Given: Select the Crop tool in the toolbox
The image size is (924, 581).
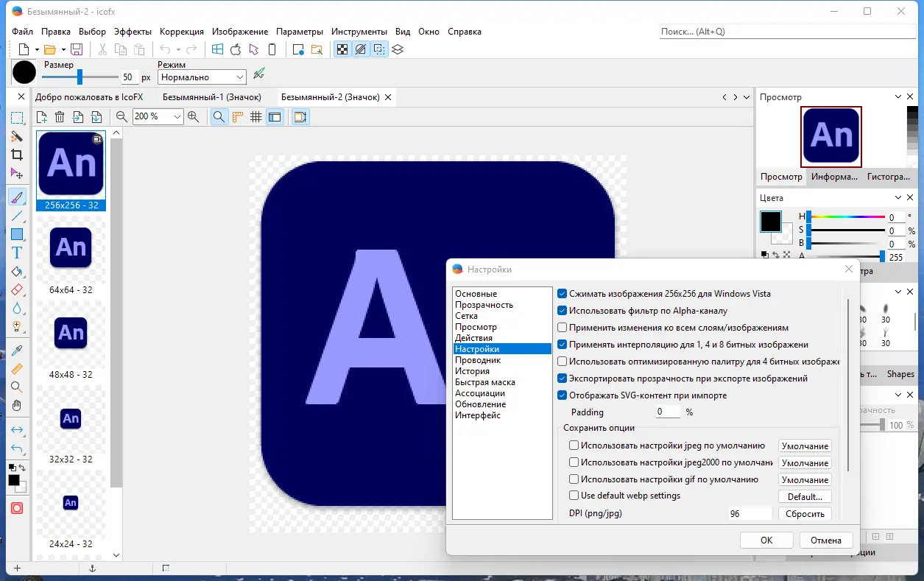Looking at the screenshot, I should pos(16,155).
